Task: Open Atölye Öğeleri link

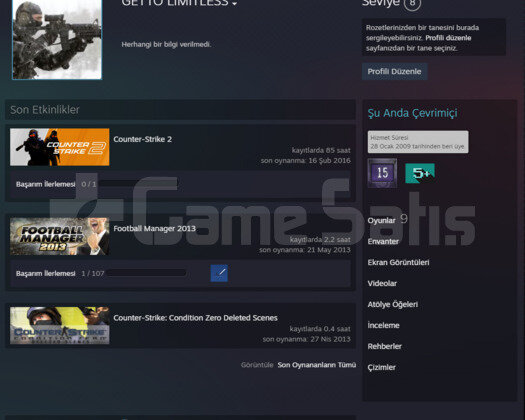Action: tap(393, 304)
